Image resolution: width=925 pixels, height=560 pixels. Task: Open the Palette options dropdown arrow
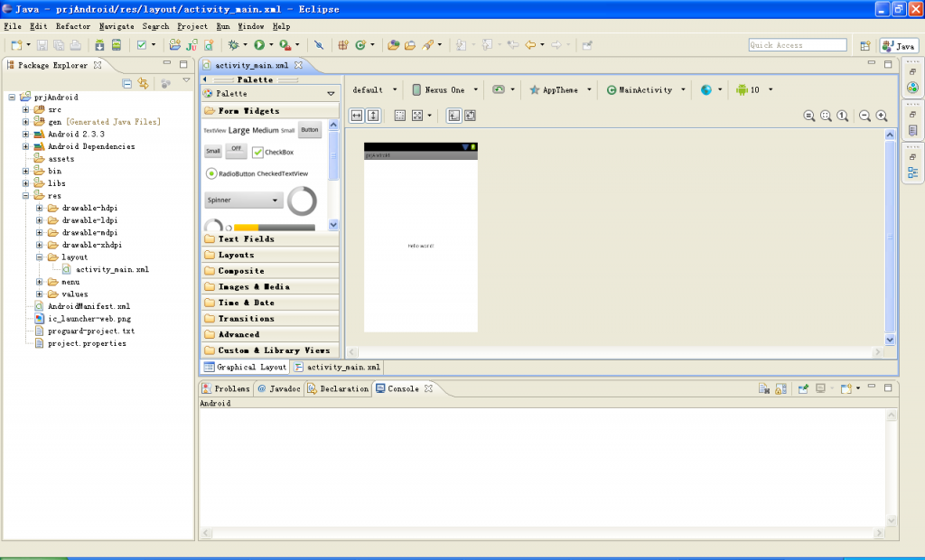331,94
